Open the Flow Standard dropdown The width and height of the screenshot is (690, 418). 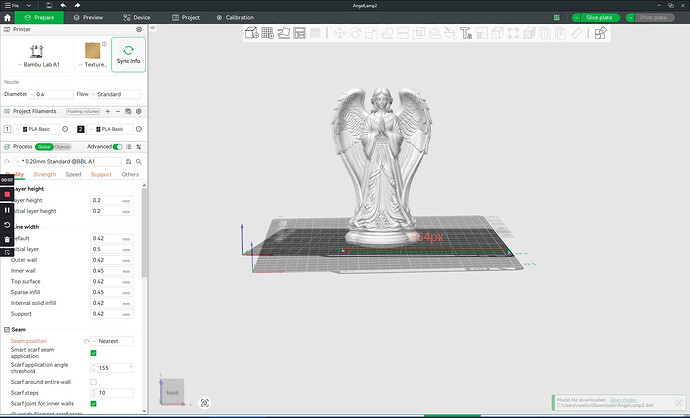click(x=115, y=94)
